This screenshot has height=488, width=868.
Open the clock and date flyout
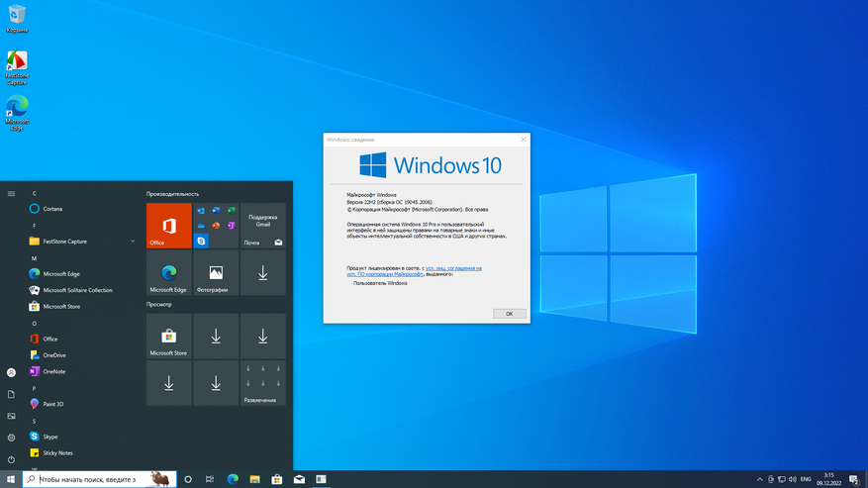[x=828, y=479]
